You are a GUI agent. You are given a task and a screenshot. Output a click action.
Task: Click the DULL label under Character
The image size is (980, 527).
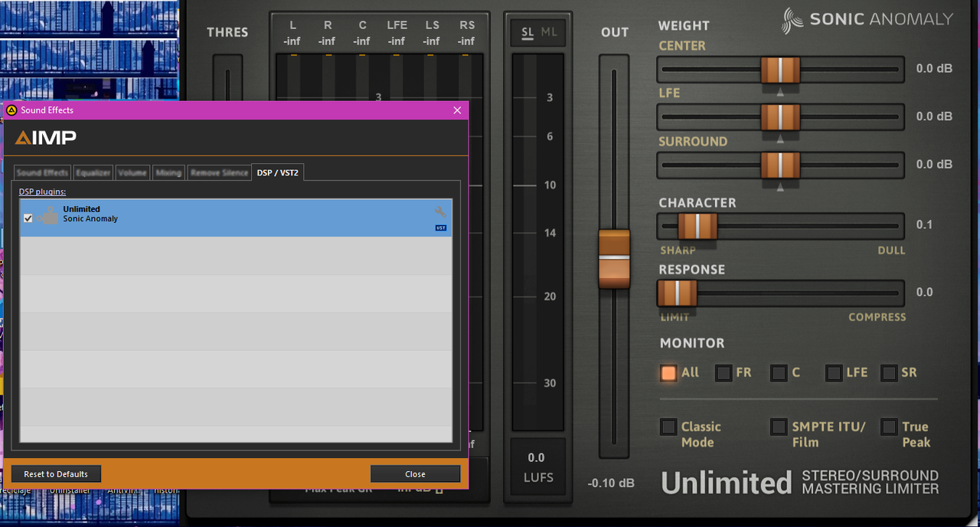pos(892,250)
